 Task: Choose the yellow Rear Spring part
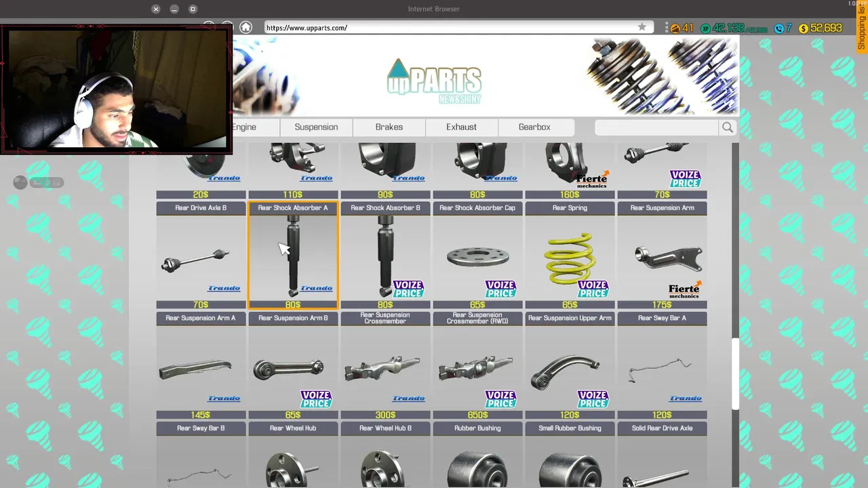pyautogui.click(x=570, y=256)
